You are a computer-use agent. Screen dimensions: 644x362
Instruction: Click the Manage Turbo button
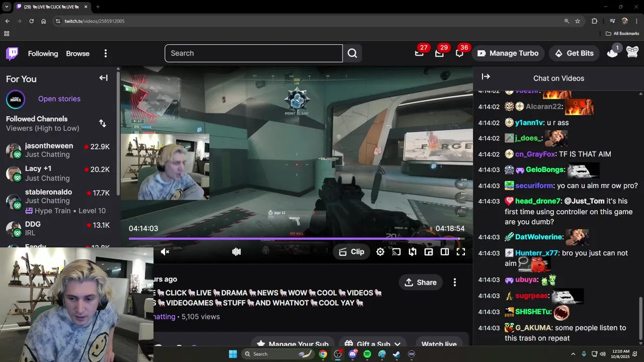[508, 53]
